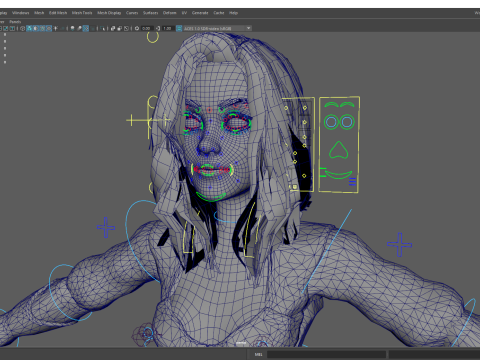Click the MEL script type label

click(x=258, y=354)
